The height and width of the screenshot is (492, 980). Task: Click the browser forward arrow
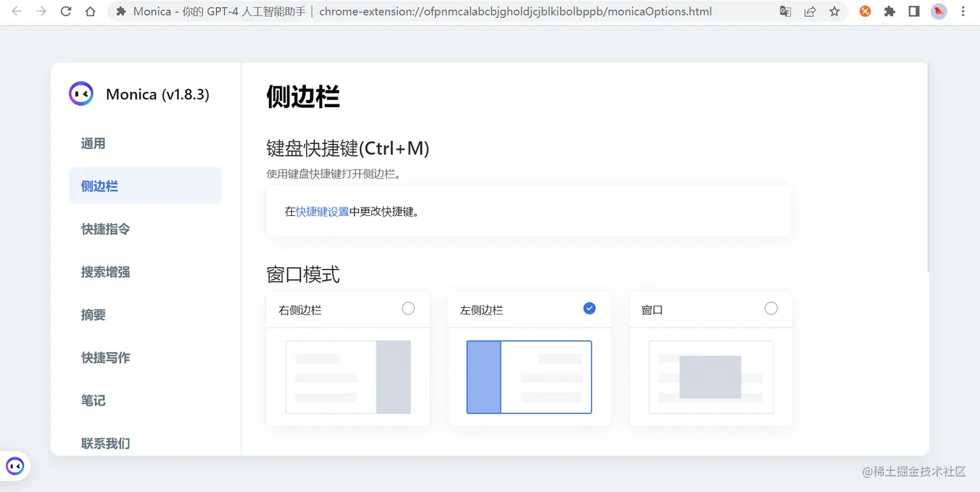pyautogui.click(x=41, y=12)
